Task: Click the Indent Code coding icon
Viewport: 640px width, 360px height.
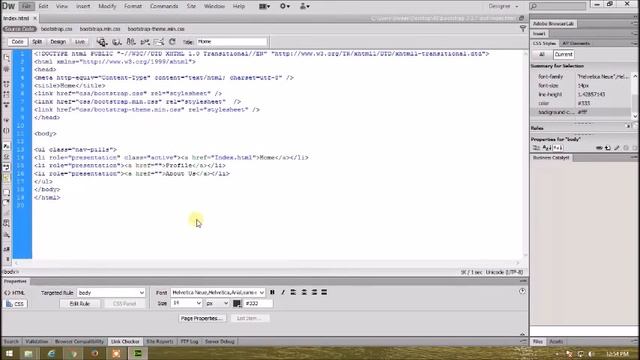Action: click(x=6, y=249)
